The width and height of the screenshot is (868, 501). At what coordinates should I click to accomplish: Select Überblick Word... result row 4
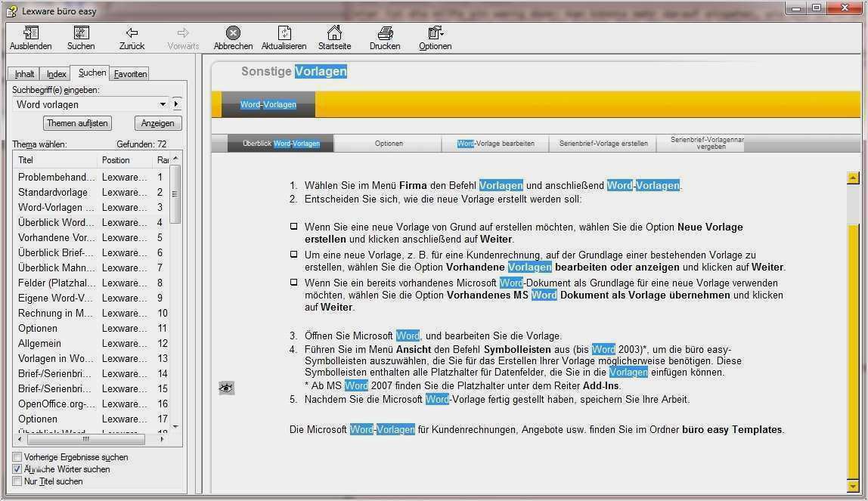92,222
